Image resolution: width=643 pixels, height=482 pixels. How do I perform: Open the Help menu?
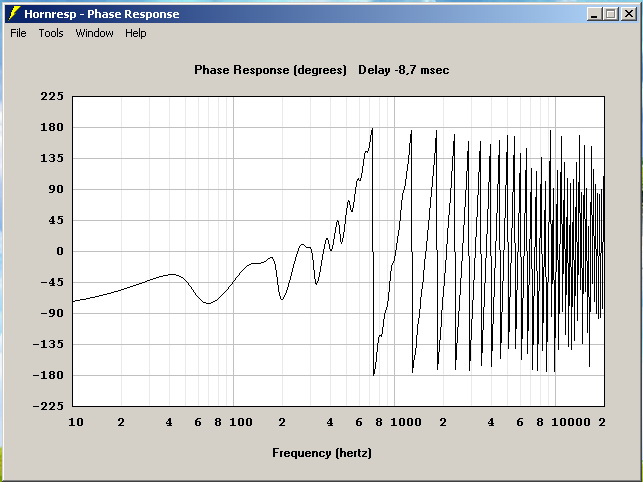click(136, 33)
